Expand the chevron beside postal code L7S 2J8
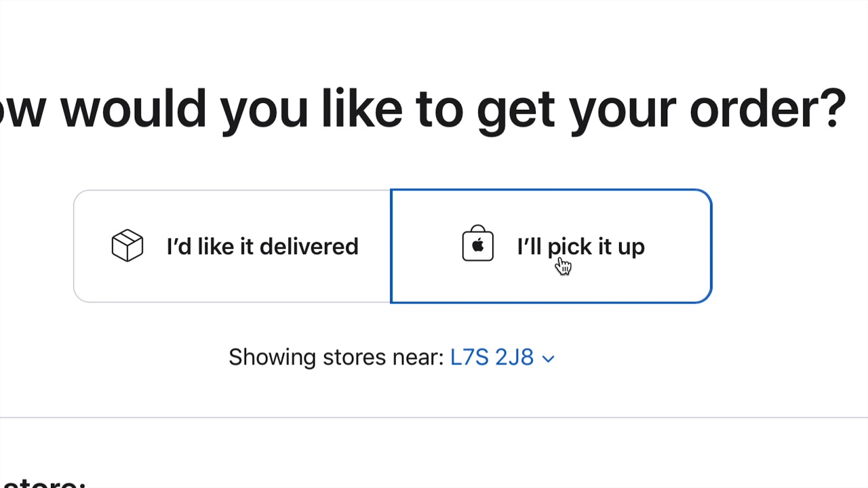This screenshot has height=488, width=868. 549,359
